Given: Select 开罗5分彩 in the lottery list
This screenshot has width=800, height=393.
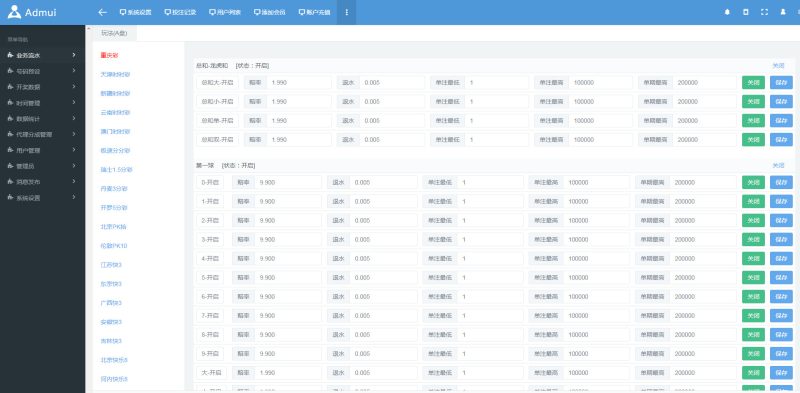Looking at the screenshot, I should (x=114, y=208).
